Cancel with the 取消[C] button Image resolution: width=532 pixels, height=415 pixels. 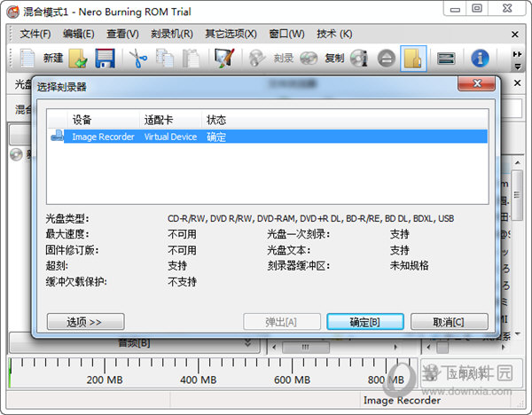(450, 322)
